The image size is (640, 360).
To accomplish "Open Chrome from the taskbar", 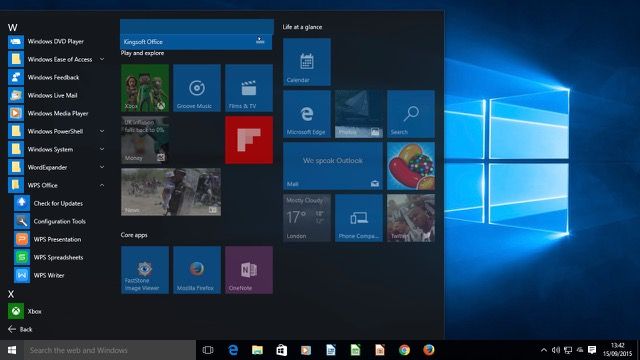I will click(x=404, y=350).
